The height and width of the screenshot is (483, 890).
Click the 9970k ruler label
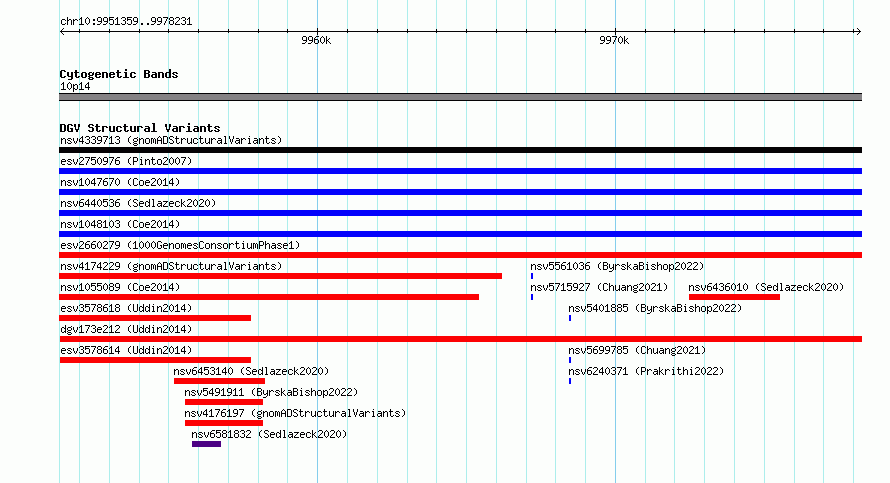click(614, 40)
